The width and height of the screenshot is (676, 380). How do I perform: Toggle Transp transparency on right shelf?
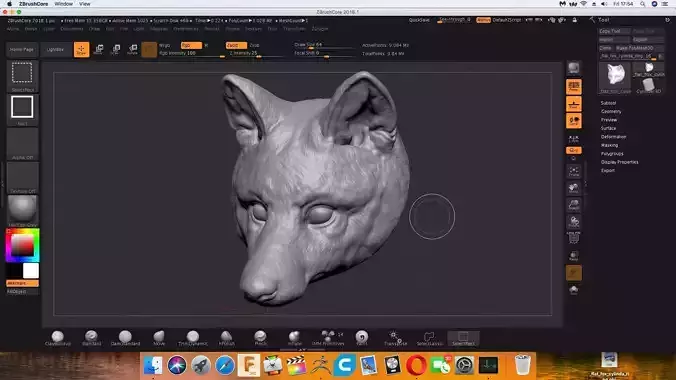click(574, 256)
